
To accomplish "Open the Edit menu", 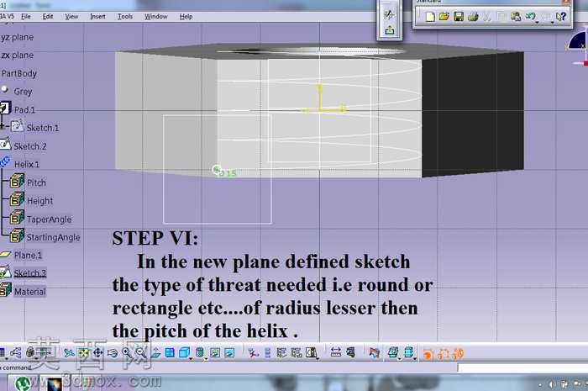I will 48,17.
